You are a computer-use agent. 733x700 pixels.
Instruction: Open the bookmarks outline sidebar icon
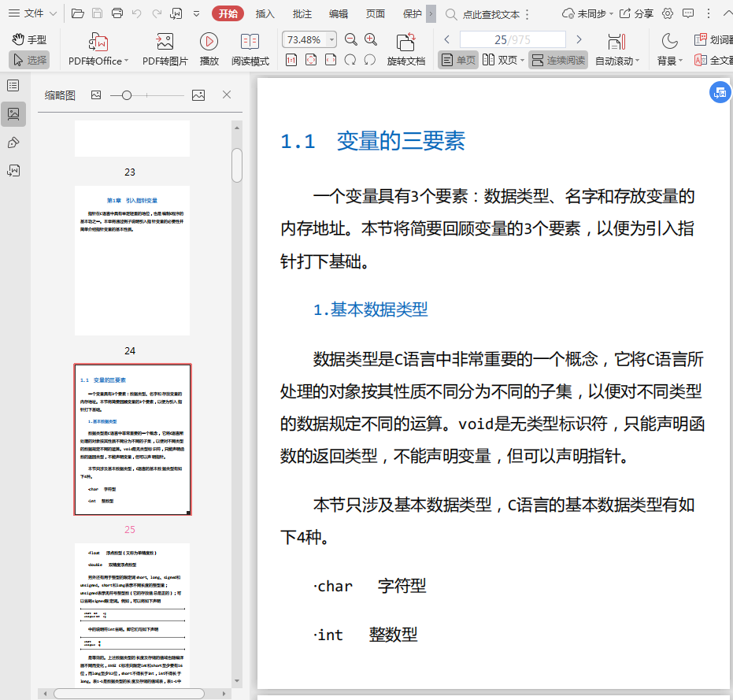[x=13, y=85]
